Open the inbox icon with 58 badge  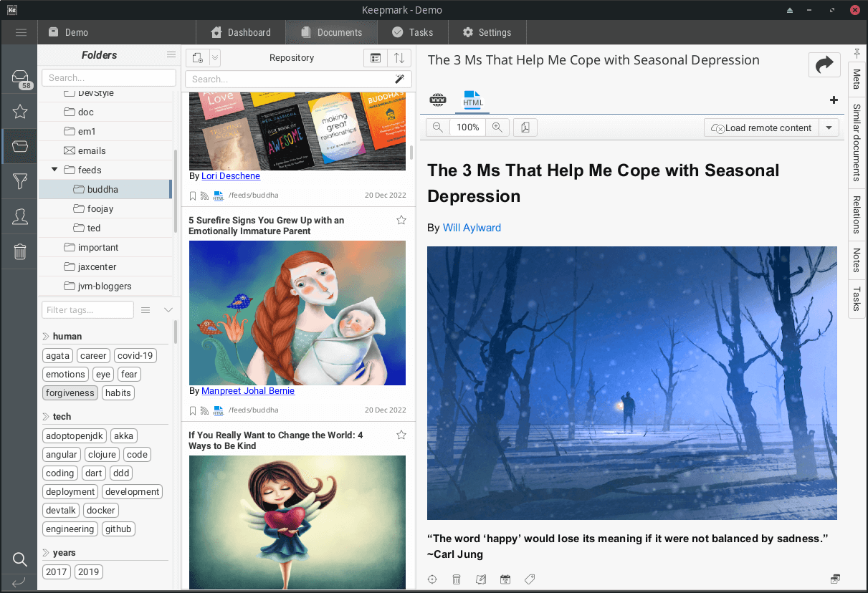click(x=20, y=79)
